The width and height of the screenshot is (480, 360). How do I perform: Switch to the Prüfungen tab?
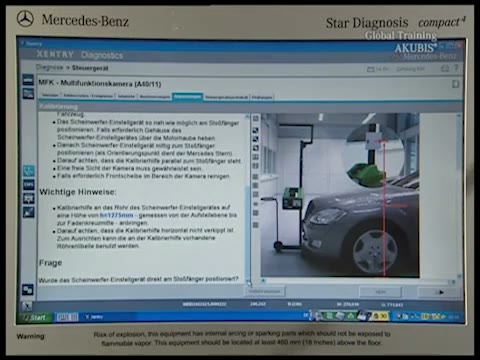click(262, 97)
